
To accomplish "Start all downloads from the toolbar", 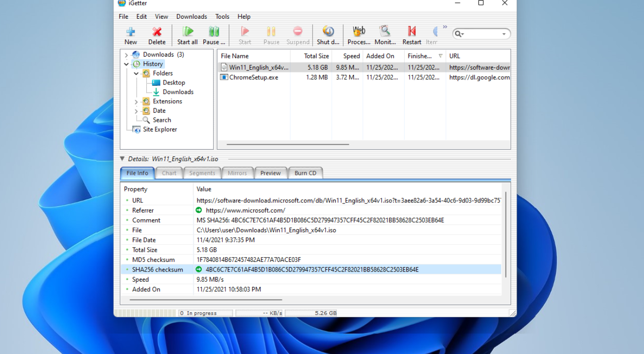I will (x=187, y=32).
